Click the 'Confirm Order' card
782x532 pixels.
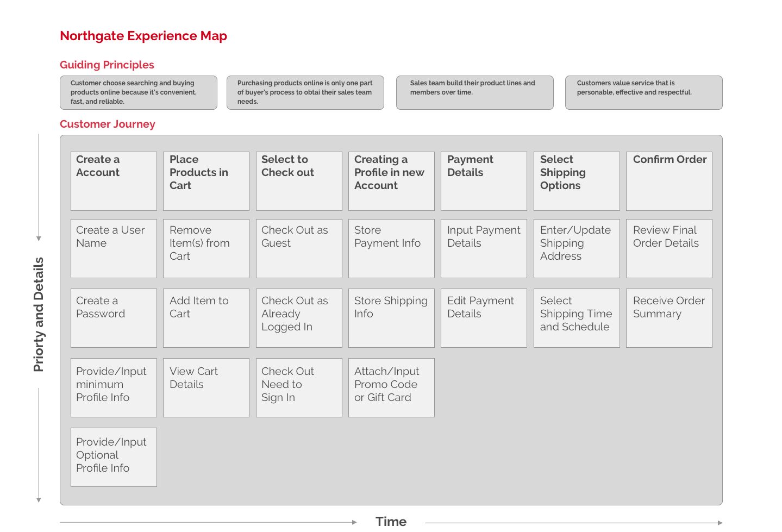(x=669, y=181)
